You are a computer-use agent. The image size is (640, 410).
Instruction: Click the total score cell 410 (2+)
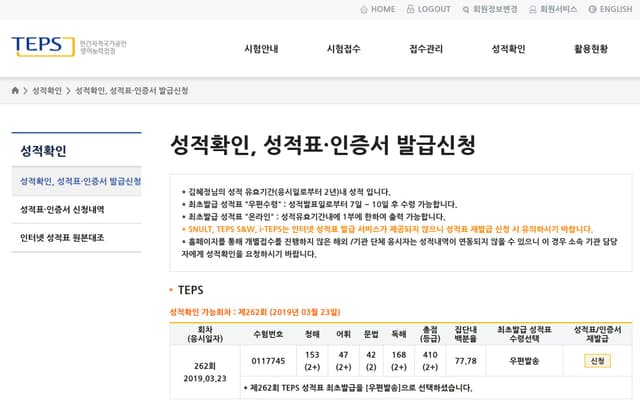[x=430, y=361]
